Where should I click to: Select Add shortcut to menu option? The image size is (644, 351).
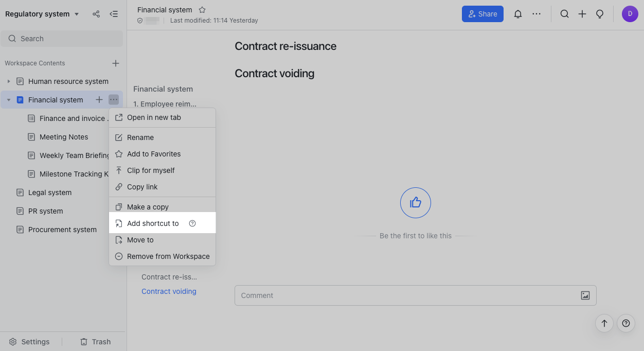(153, 223)
